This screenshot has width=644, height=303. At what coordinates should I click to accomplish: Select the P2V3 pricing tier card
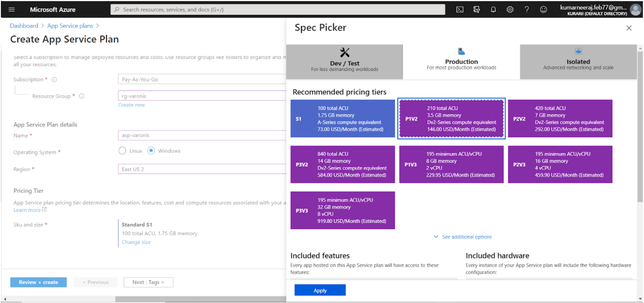(x=560, y=164)
